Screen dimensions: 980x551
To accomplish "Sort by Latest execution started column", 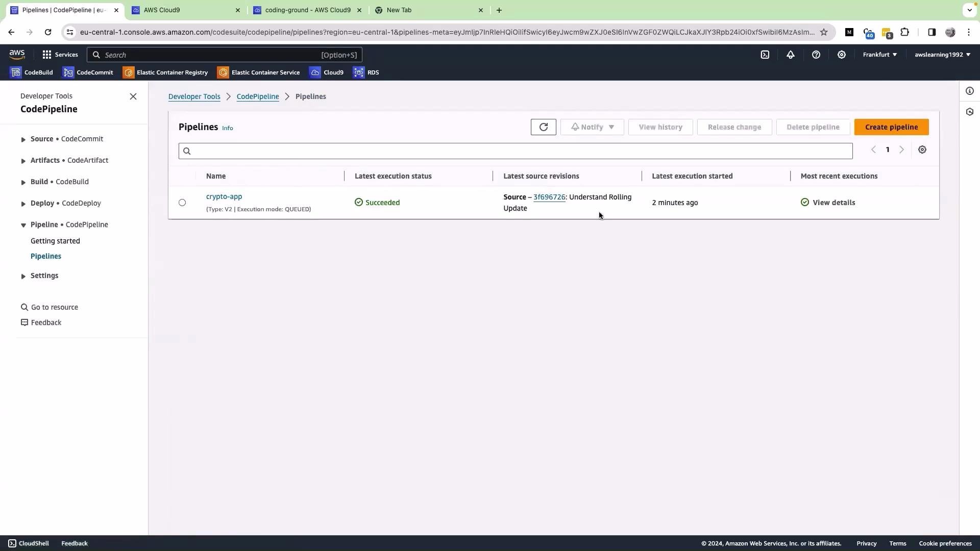I will pyautogui.click(x=692, y=176).
